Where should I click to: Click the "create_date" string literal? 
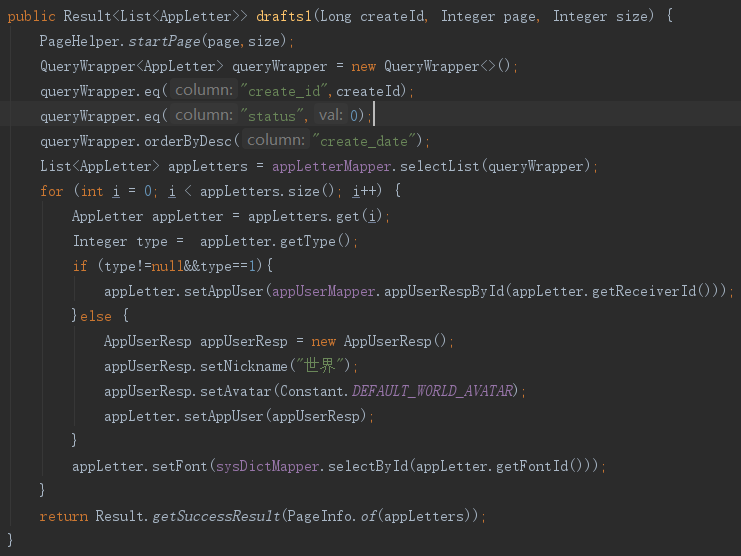tap(363, 141)
